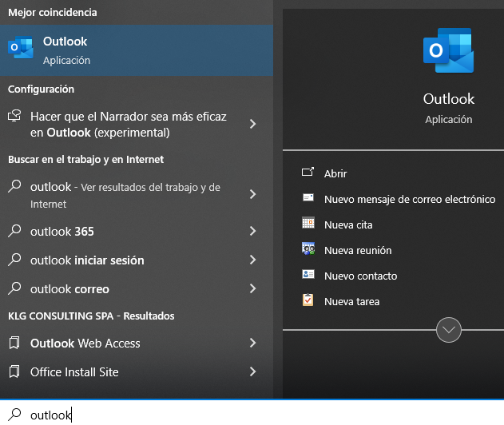Image resolution: width=504 pixels, height=425 pixels.
Task: Expand chevron for Outlook Web Access
Action: pyautogui.click(x=253, y=343)
